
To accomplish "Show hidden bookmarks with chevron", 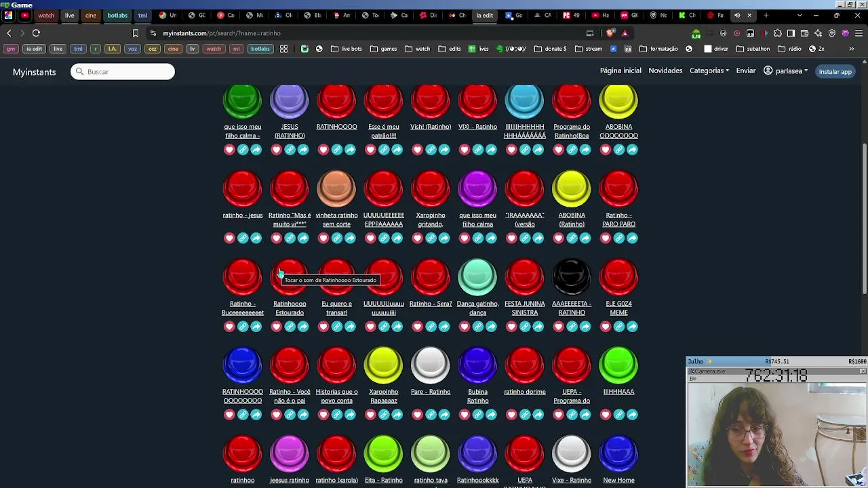I will coord(852,49).
